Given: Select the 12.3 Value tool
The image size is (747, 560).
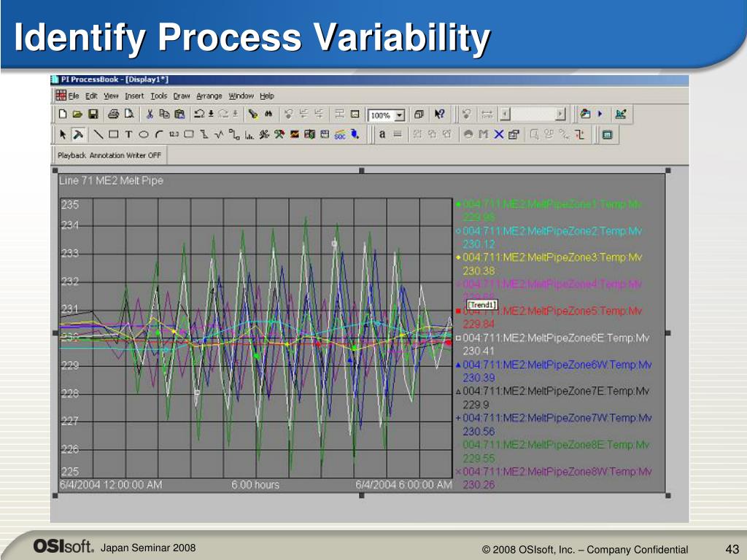Looking at the screenshot, I should point(174,135).
